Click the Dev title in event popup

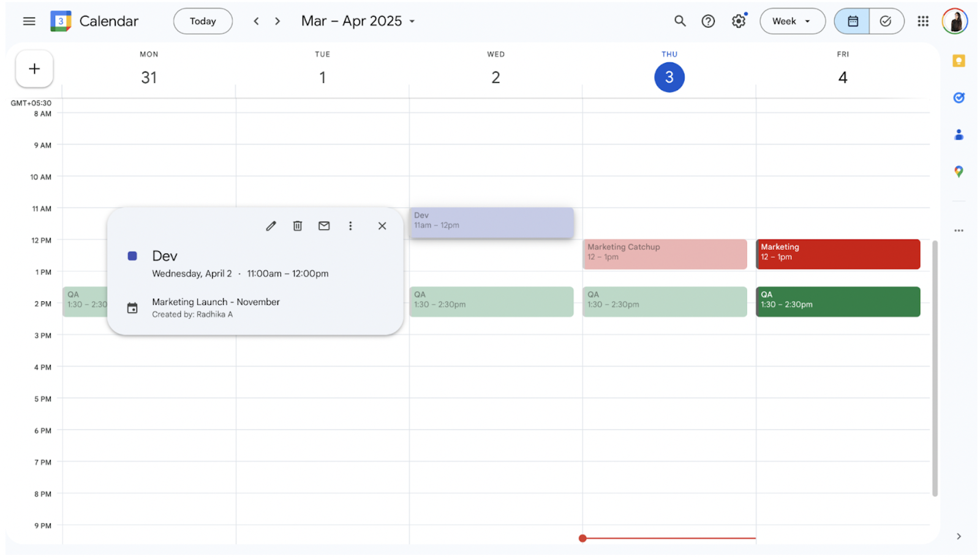click(x=165, y=256)
